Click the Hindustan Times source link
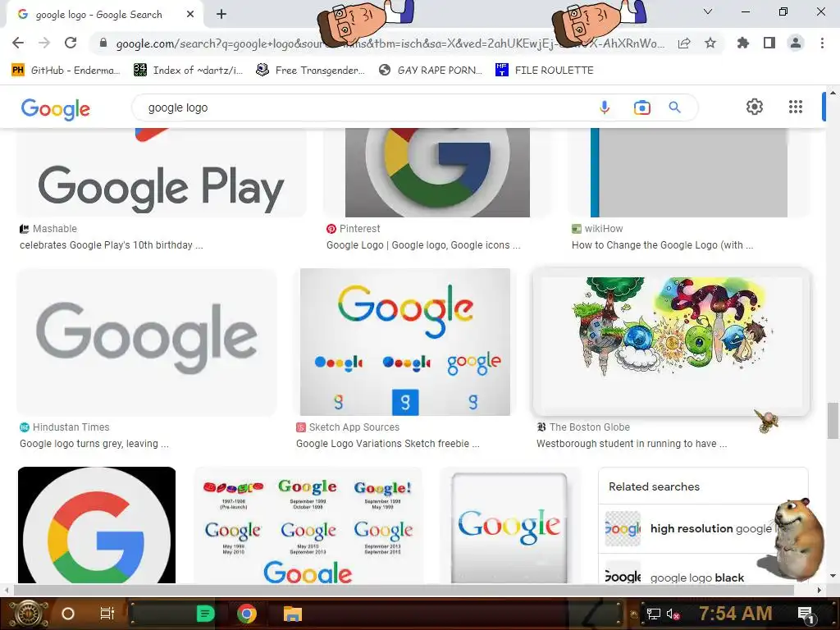840x630 pixels. tap(64, 427)
